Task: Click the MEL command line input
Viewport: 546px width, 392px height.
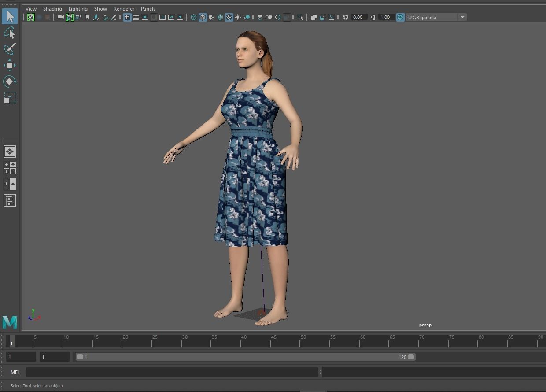Action: pos(172,372)
